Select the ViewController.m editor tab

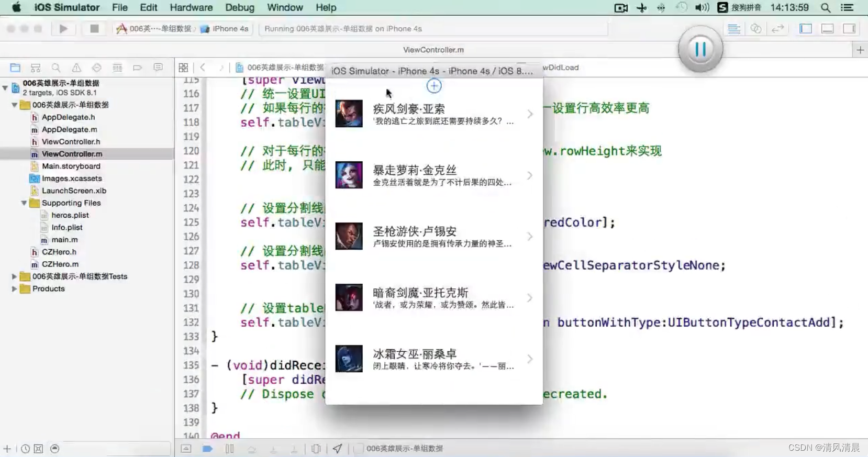point(433,50)
